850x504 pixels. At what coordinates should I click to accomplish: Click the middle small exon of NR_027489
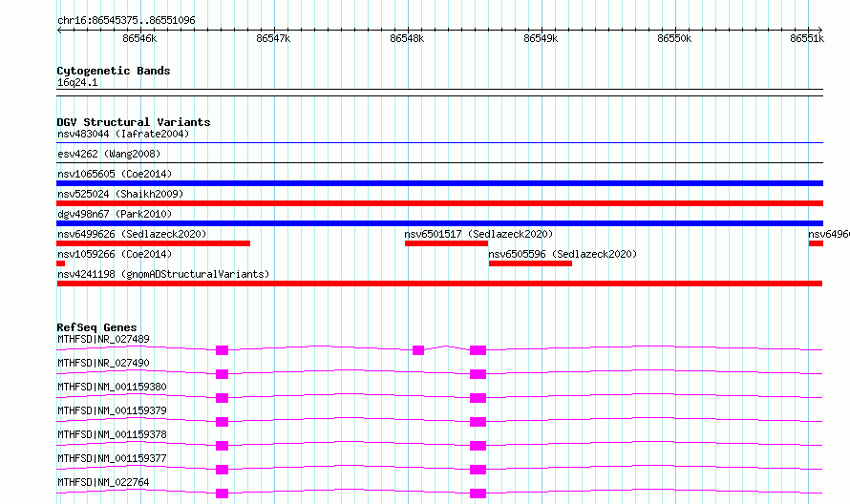point(418,350)
